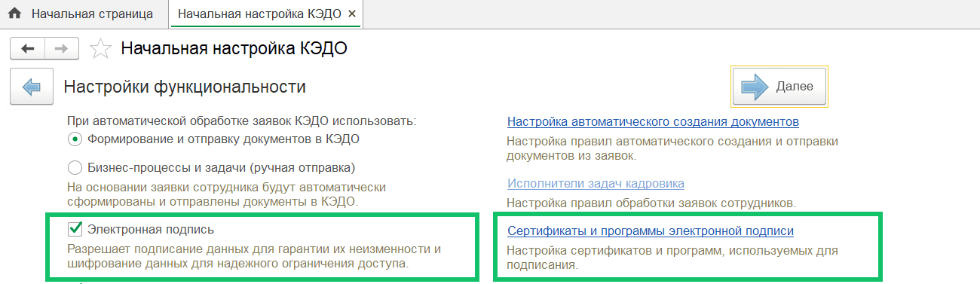Choose Бизнес-процессы и задачи (ручная отправка) radio
Screen dimensions: 980x284
(x=74, y=166)
